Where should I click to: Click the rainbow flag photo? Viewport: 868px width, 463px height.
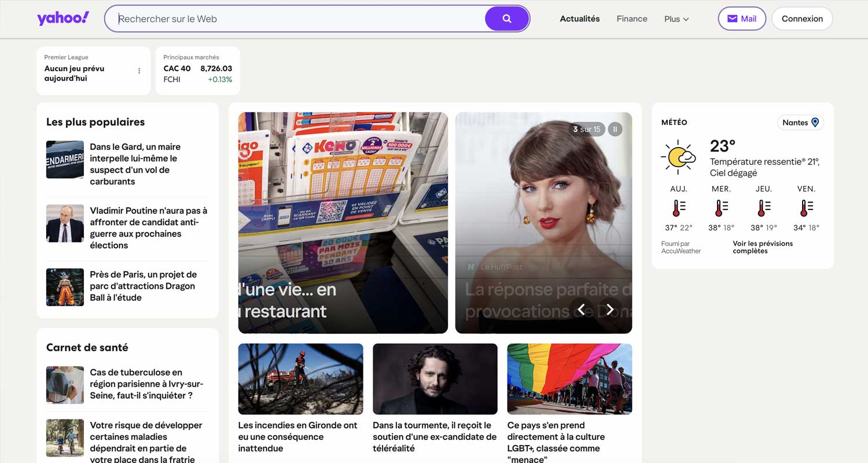(x=569, y=379)
